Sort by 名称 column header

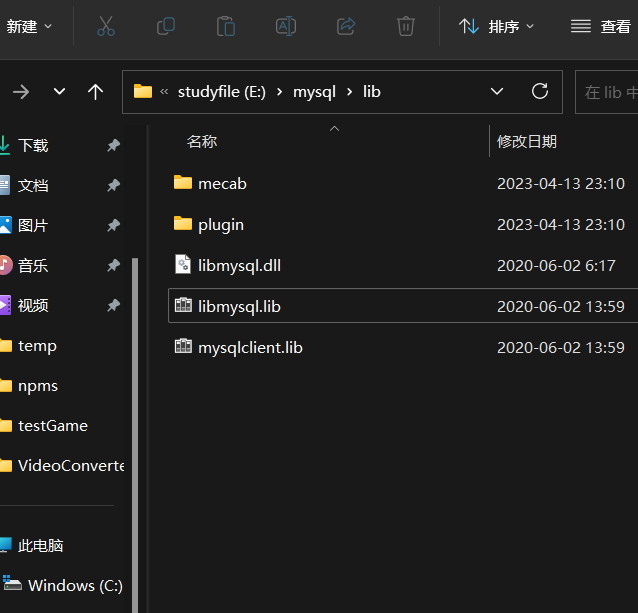pyautogui.click(x=202, y=142)
